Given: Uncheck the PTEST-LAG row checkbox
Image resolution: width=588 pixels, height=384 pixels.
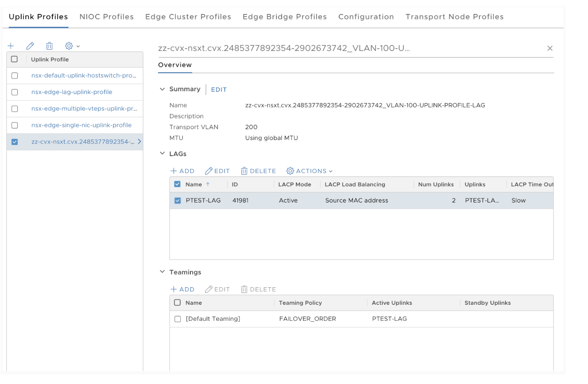Looking at the screenshot, I should point(178,201).
